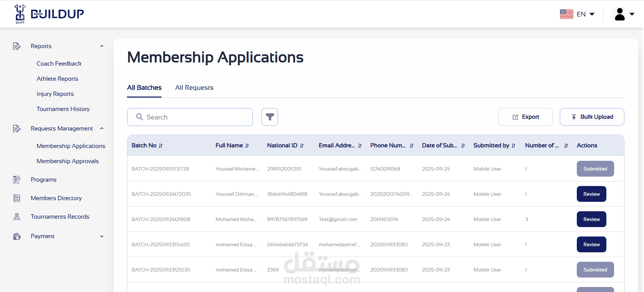This screenshot has width=644, height=292.
Task: Review batch BATCH-20250924121808
Action: (591, 219)
